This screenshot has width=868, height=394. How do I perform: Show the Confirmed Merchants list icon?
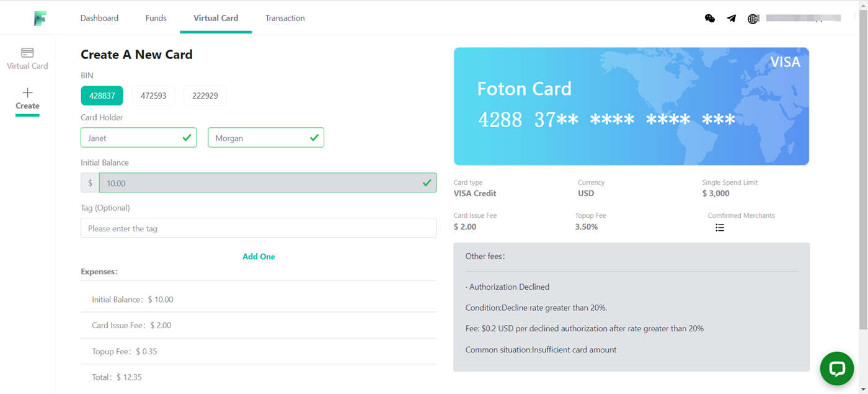point(720,228)
